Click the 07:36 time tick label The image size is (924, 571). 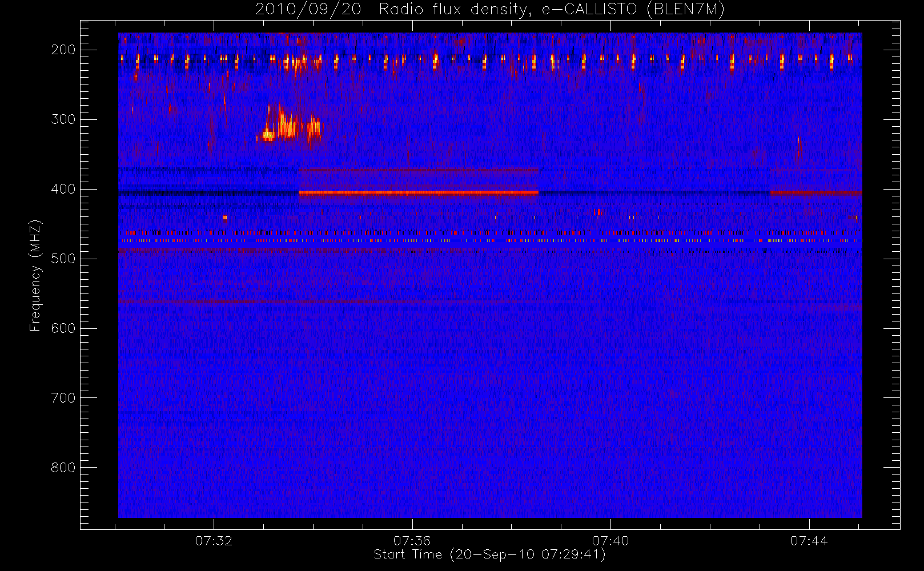coord(412,541)
